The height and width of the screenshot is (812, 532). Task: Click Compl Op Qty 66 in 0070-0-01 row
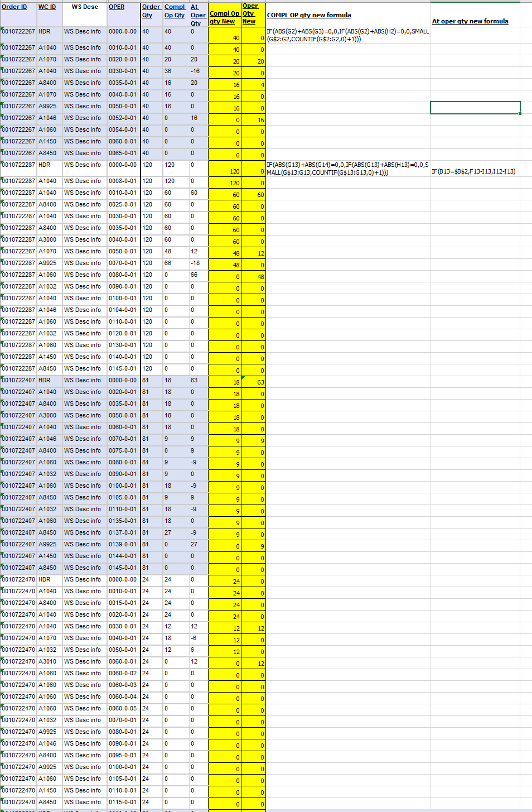(176, 263)
